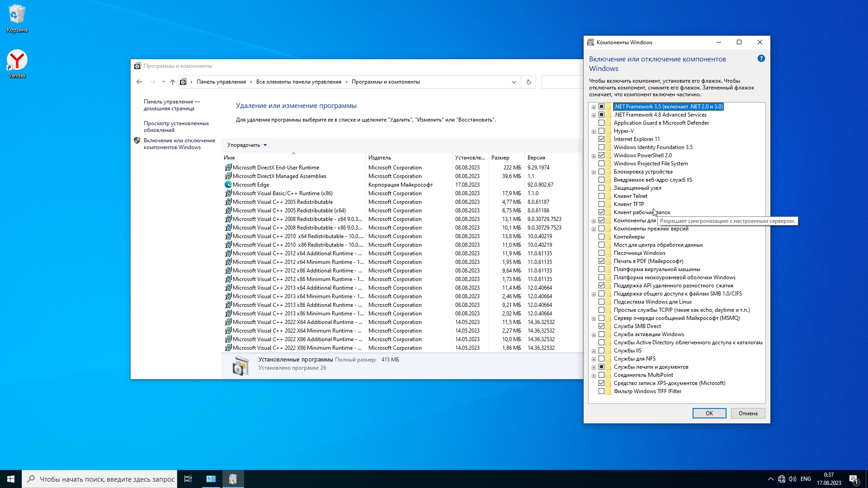Expand the Службы IIS tree node
Screen dimensions: 868x488
tap(594, 351)
